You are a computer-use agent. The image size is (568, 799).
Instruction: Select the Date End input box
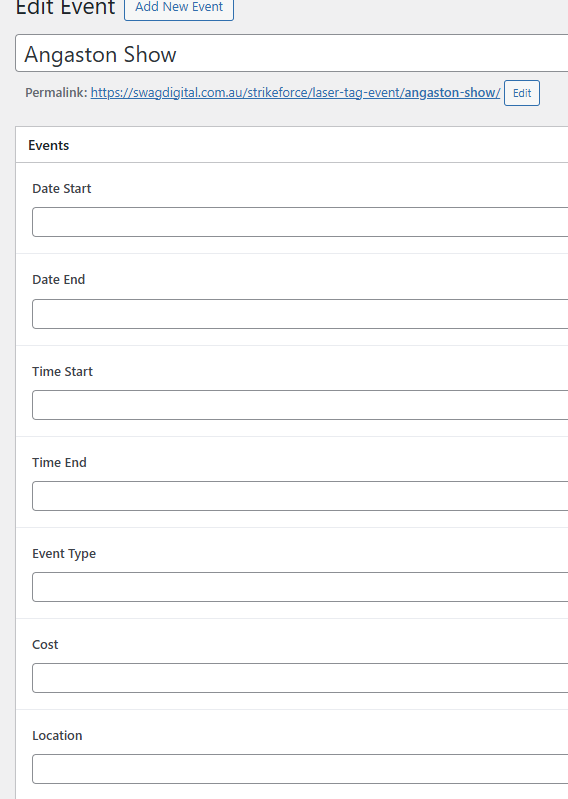pos(300,314)
